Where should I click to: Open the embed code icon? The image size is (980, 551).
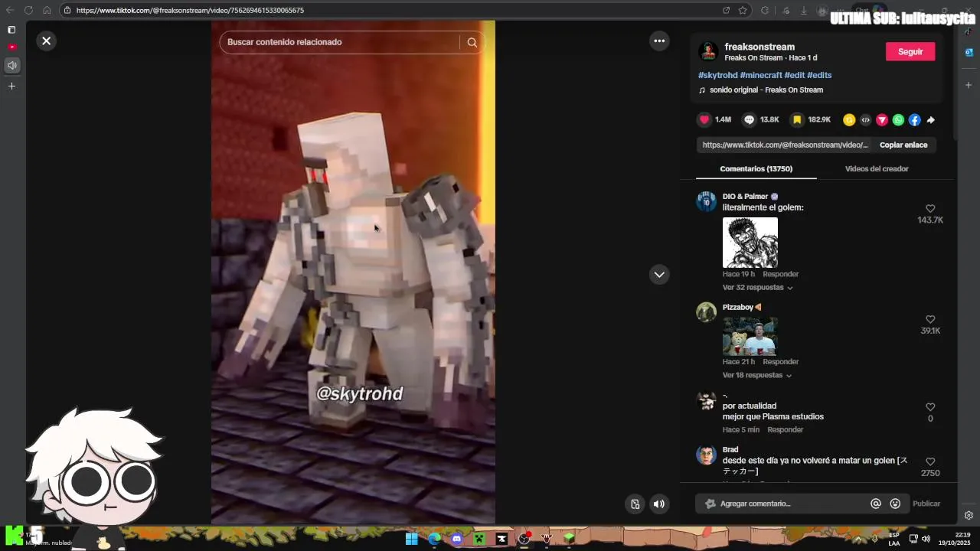pos(865,119)
